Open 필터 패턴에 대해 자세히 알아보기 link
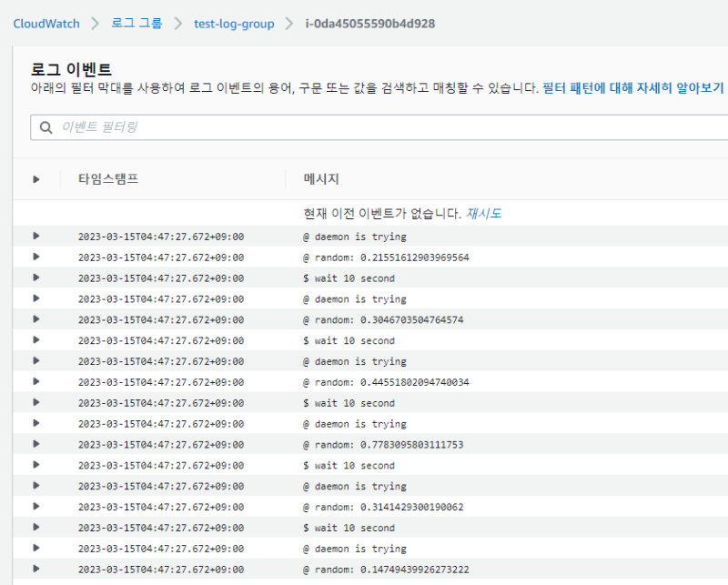 tap(632, 88)
